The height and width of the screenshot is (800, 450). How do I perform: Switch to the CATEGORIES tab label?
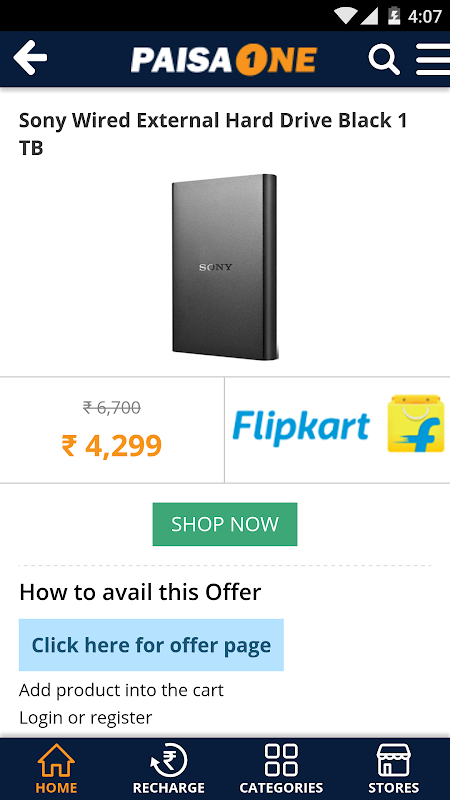(x=281, y=787)
